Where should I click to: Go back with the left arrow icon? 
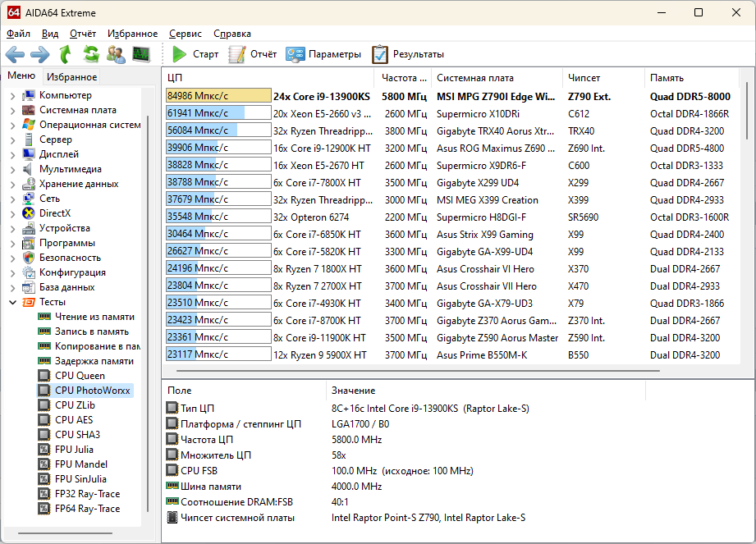(15, 54)
